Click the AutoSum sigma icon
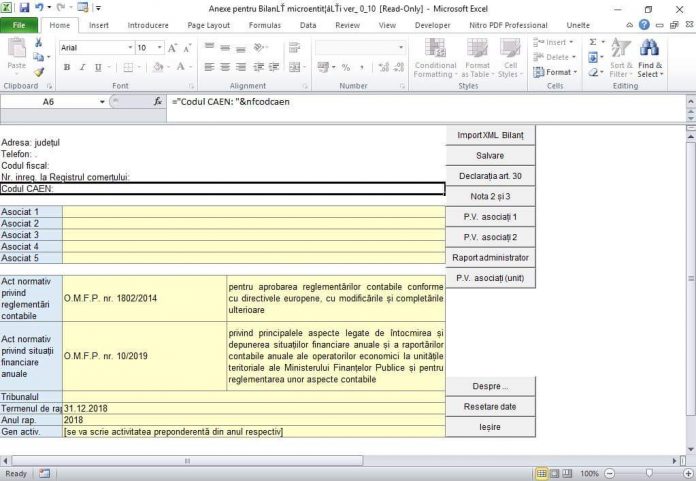696x481 pixels. click(x=591, y=42)
